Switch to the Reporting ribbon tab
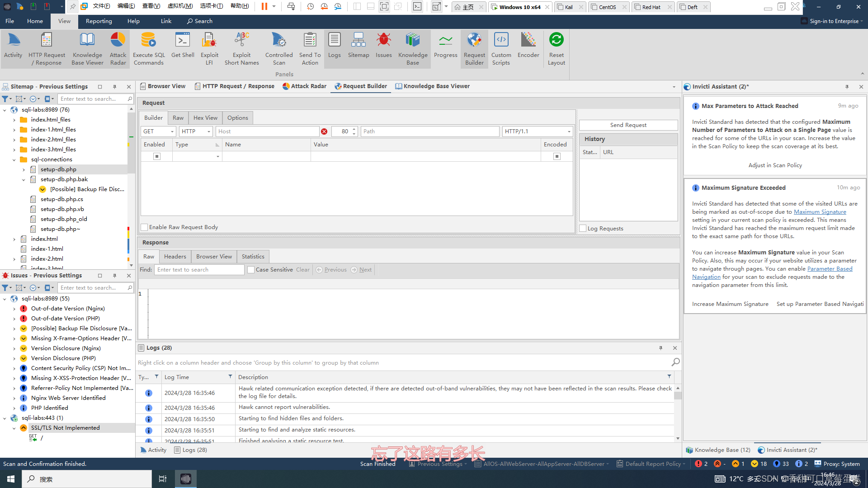868x488 pixels. (99, 21)
